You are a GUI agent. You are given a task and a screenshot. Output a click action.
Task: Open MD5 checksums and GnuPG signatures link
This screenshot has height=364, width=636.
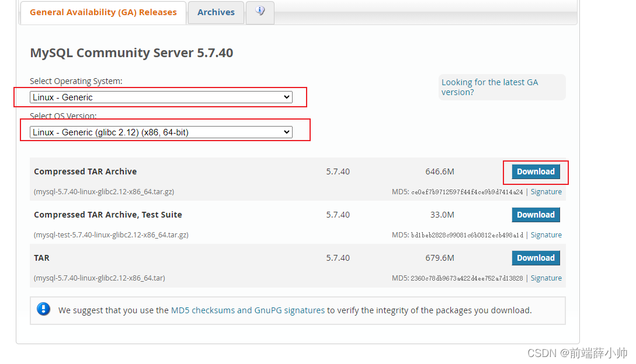point(248,310)
